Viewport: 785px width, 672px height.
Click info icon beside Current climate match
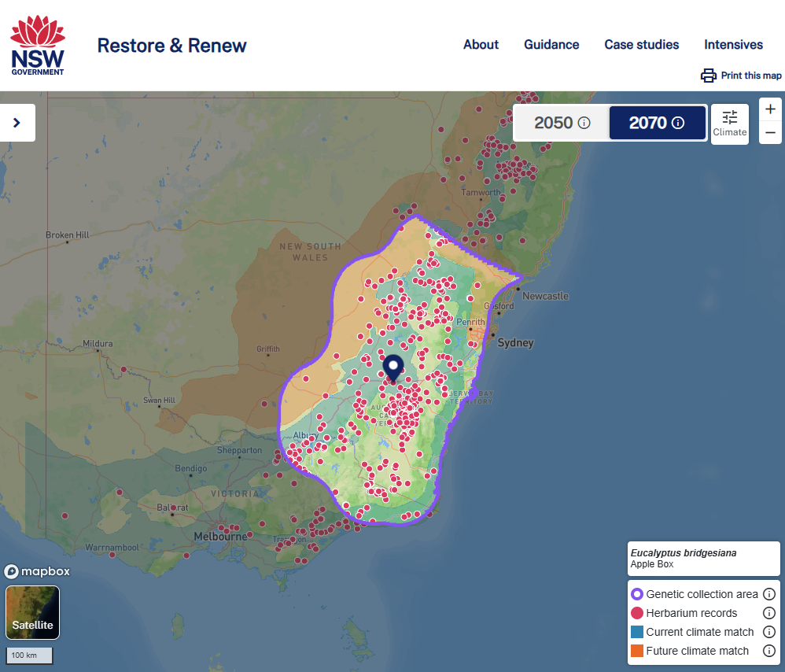coord(769,632)
